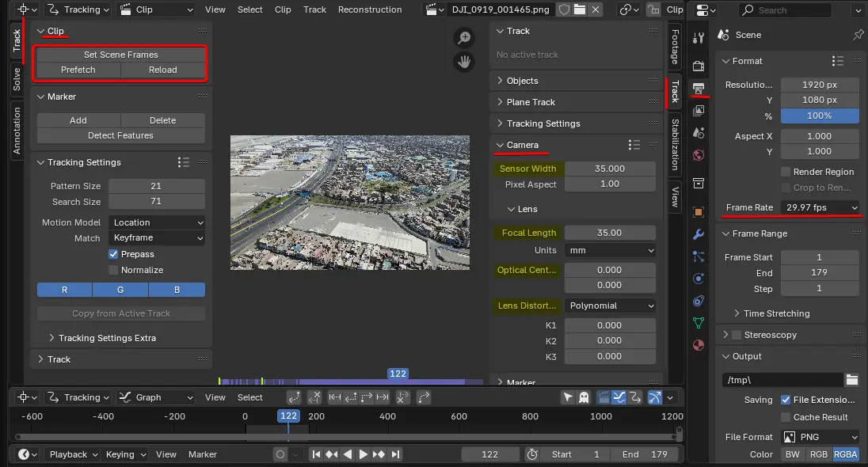The image size is (868, 467).
Task: Open the View Layer properties tab icon
Action: tap(698, 111)
